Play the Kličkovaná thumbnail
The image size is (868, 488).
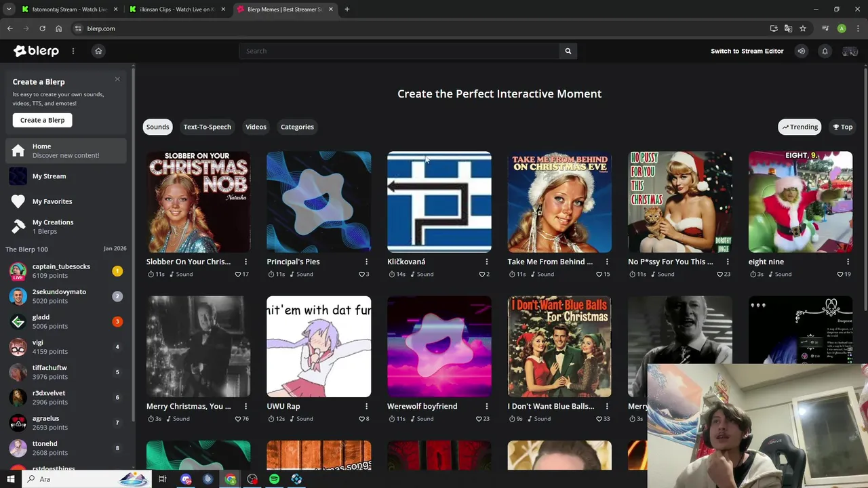(439, 202)
